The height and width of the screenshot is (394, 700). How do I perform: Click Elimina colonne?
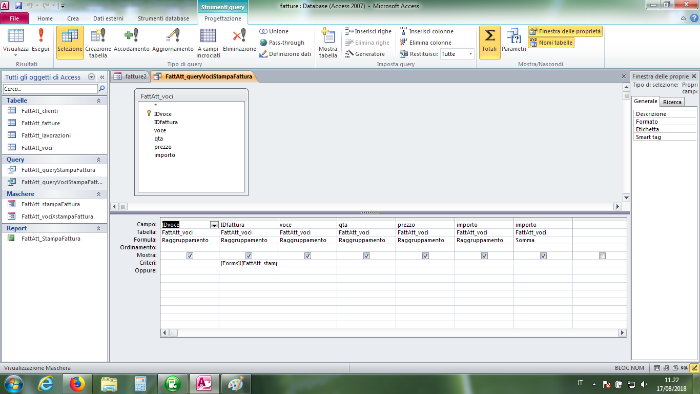pos(425,42)
